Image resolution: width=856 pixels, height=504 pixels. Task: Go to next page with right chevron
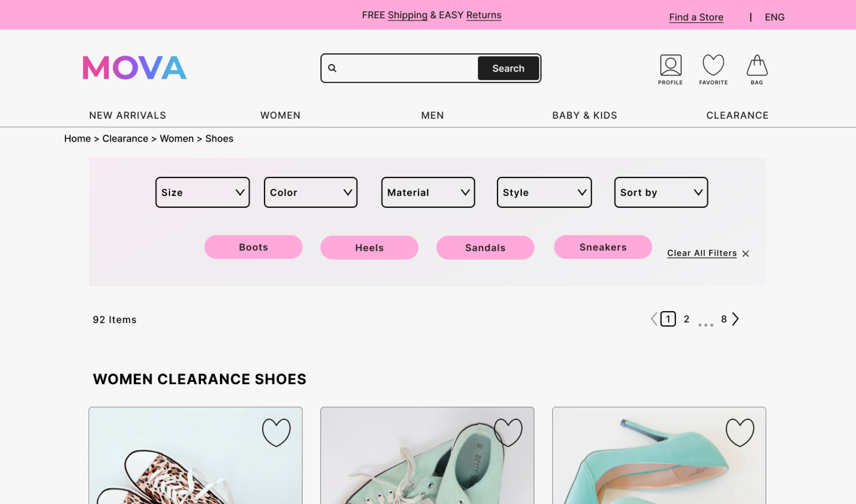pyautogui.click(x=736, y=319)
